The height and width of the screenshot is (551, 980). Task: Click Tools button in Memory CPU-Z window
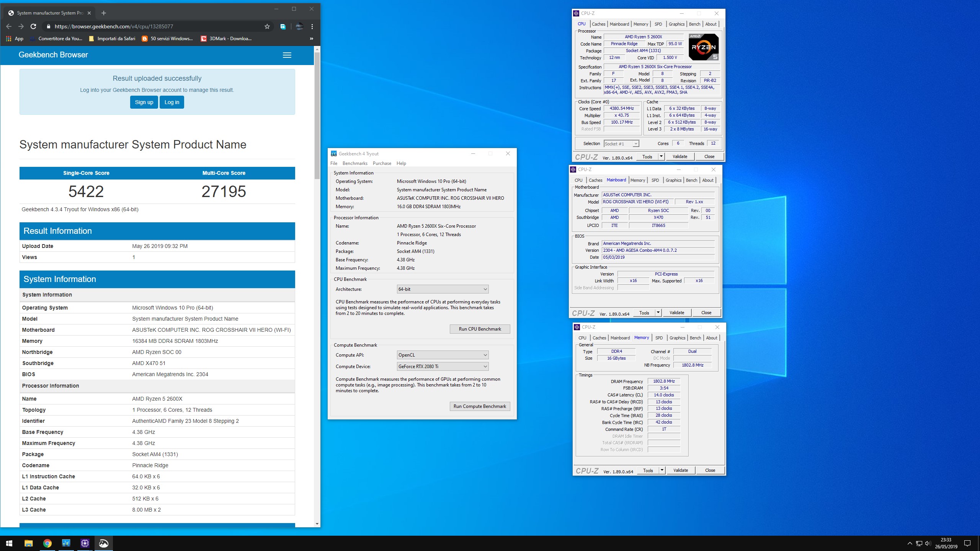pyautogui.click(x=648, y=470)
